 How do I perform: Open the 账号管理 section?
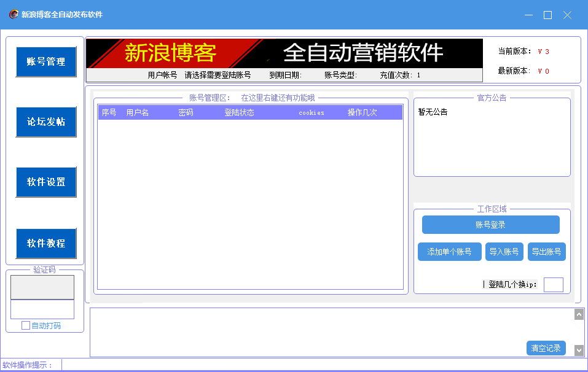(46, 62)
